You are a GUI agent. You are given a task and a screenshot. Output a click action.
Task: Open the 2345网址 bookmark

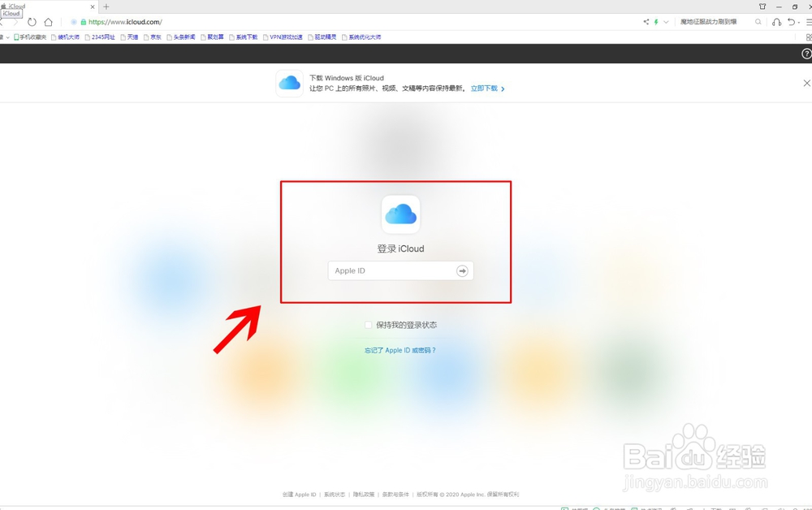(x=100, y=37)
